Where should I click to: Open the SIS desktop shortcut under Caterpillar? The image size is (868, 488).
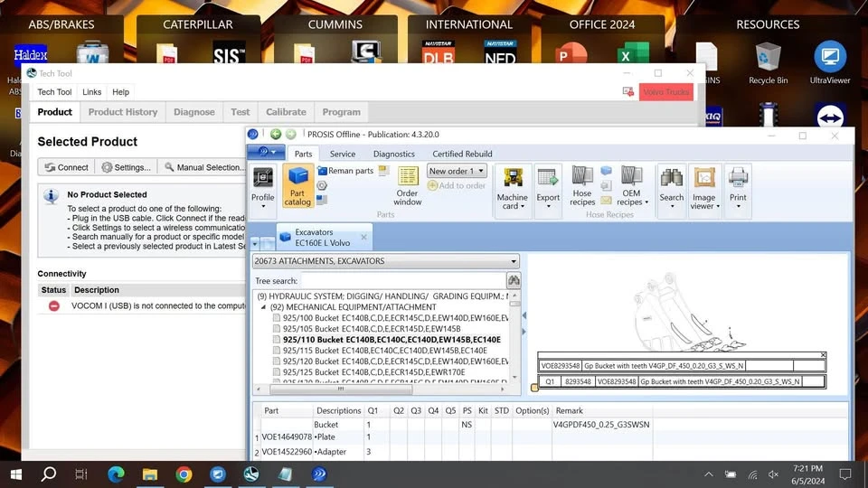tap(229, 54)
